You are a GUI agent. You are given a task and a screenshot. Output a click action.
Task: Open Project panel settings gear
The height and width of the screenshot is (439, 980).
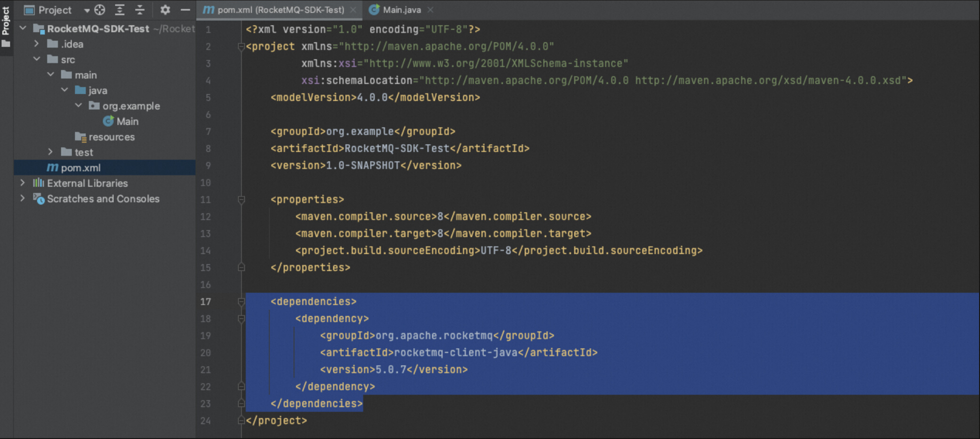click(165, 9)
